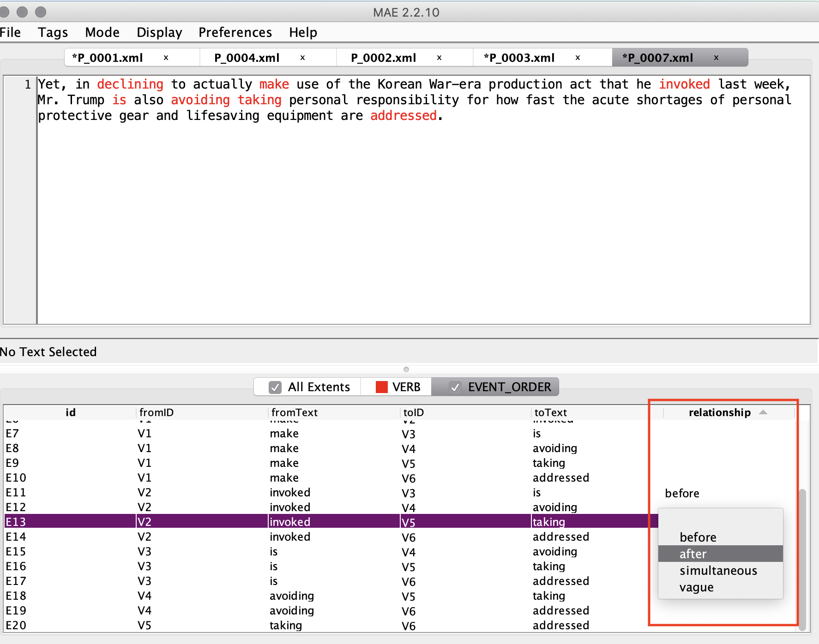The height and width of the screenshot is (644, 819).
Task: Click the red word 'taking' in text
Action: 259,100
